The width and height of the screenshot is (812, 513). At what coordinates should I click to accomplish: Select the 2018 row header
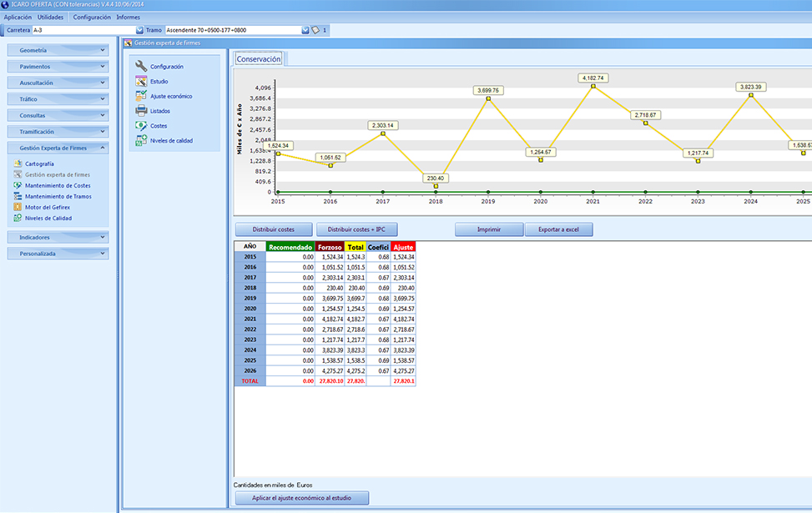click(x=250, y=288)
